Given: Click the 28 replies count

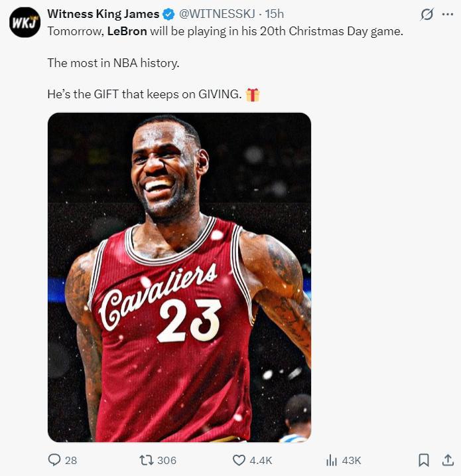Looking at the screenshot, I should tap(70, 460).
